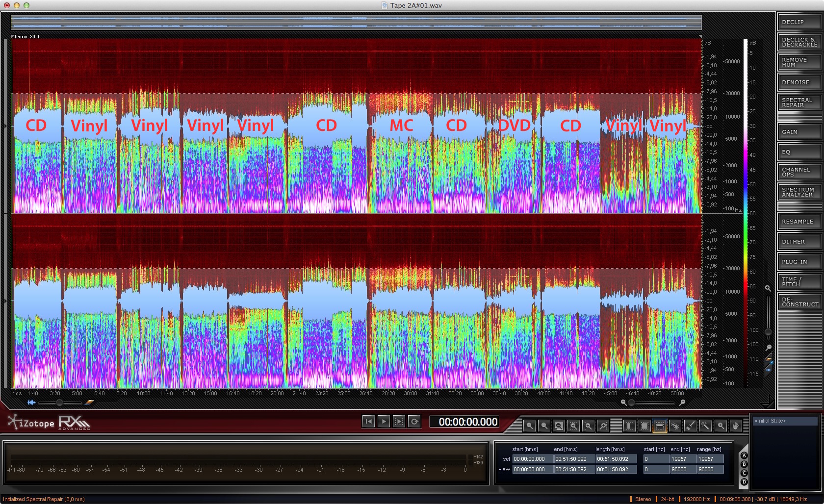Open the Gain module
This screenshot has width=824, height=504.
tap(799, 132)
